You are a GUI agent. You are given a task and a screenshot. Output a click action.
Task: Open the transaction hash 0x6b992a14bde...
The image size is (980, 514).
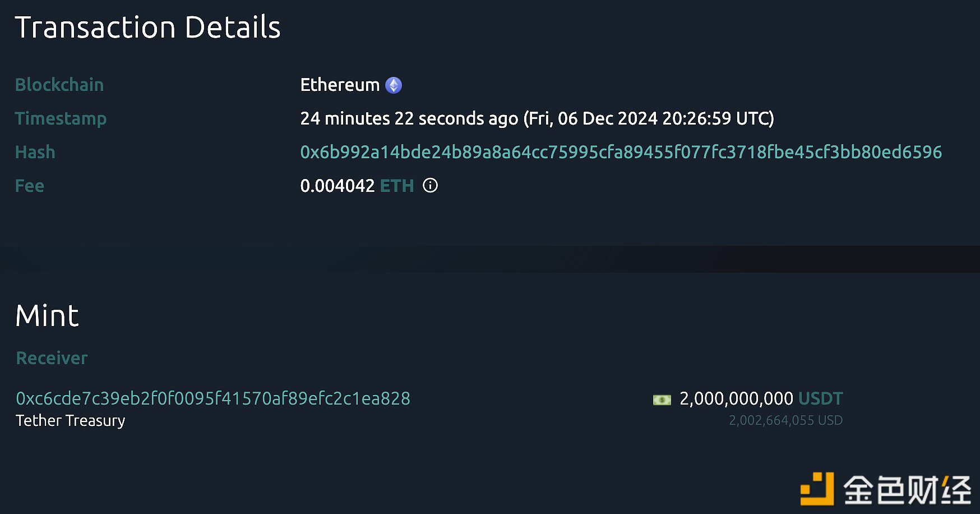(621, 152)
